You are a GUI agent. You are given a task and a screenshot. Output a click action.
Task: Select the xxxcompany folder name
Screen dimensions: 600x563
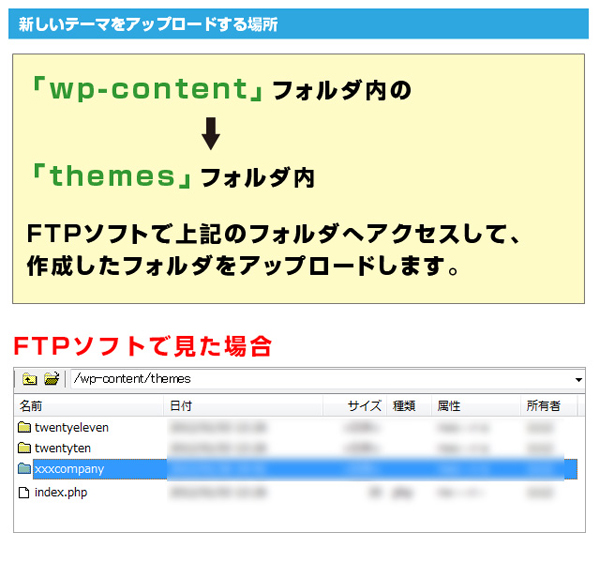(69, 469)
